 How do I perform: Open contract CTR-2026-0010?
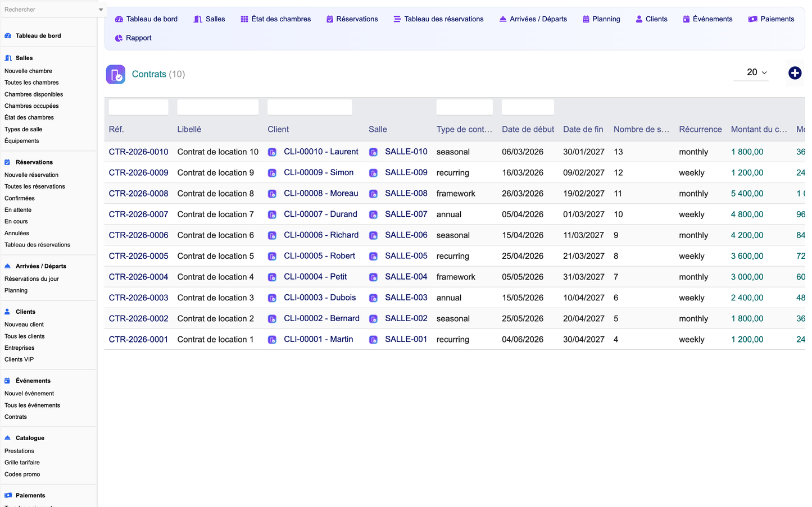[138, 152]
